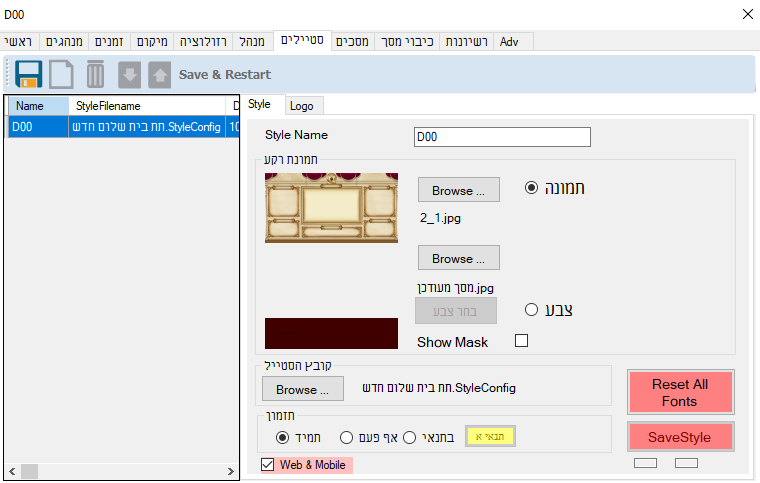Open the מסכים tab
The height and width of the screenshot is (483, 760).
[x=351, y=41]
